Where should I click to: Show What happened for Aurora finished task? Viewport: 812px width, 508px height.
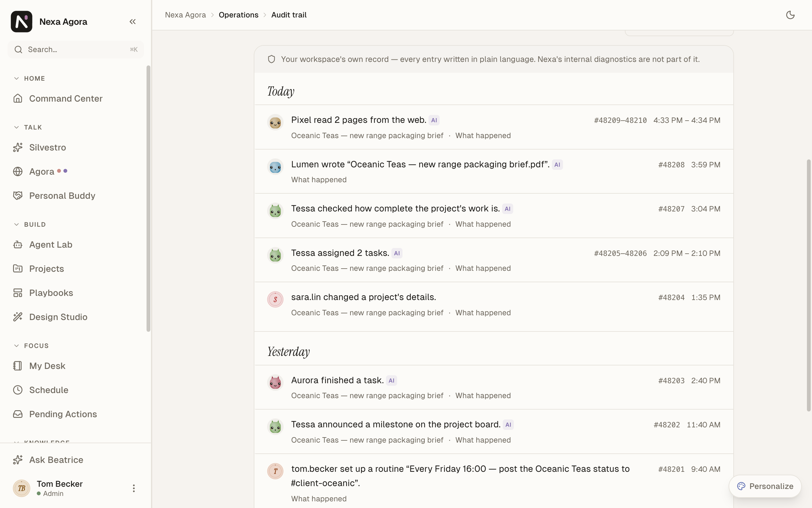click(483, 396)
